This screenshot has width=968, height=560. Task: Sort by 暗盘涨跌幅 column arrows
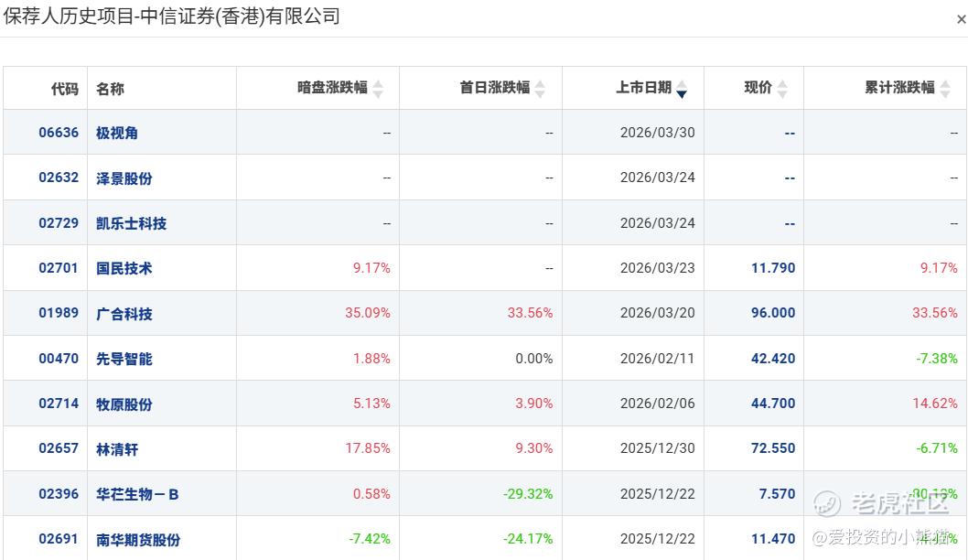[x=378, y=89]
